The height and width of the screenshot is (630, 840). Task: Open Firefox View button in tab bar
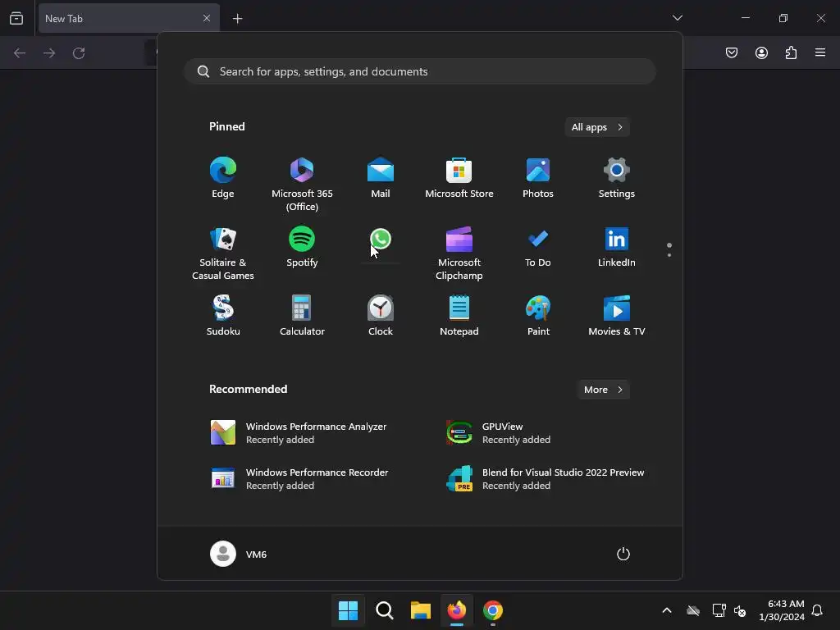16,18
